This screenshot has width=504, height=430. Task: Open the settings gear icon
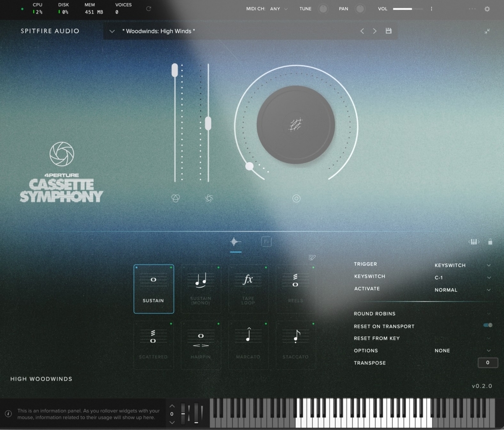click(487, 9)
